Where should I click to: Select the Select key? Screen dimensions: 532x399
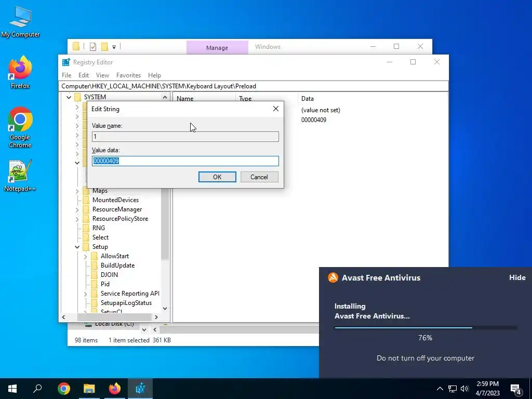pos(100,237)
